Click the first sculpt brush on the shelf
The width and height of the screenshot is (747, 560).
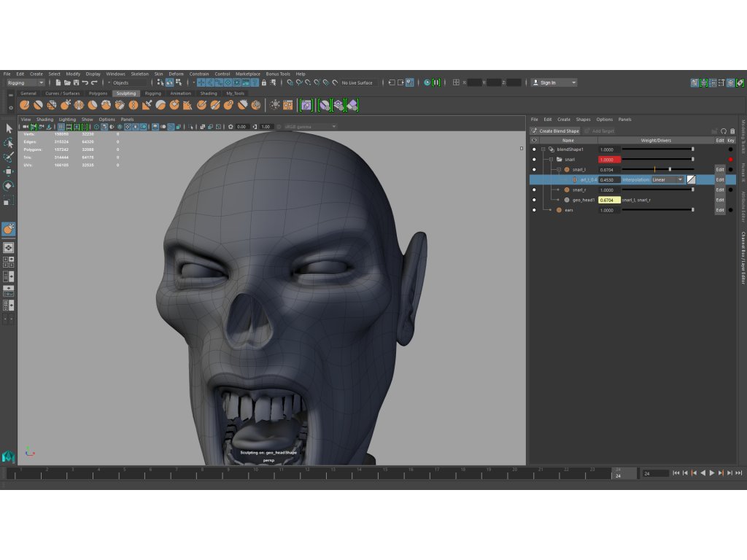tap(25, 106)
